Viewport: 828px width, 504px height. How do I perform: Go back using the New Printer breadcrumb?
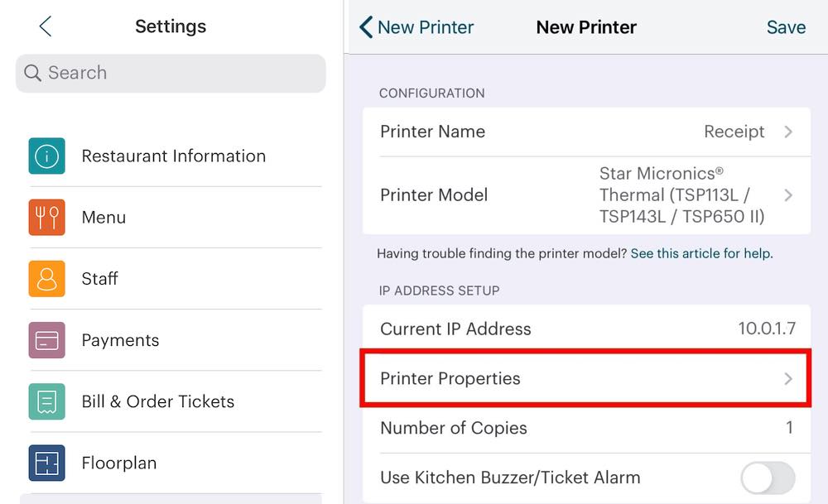(x=416, y=26)
